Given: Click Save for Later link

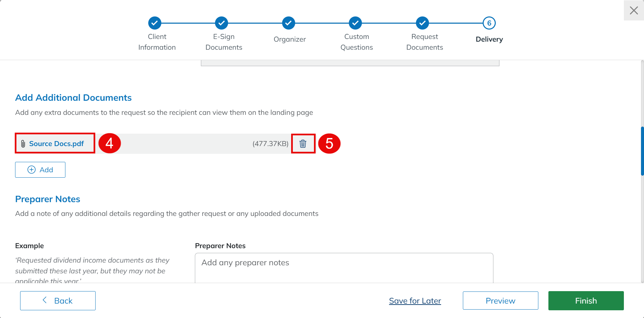Looking at the screenshot, I should click(415, 301).
